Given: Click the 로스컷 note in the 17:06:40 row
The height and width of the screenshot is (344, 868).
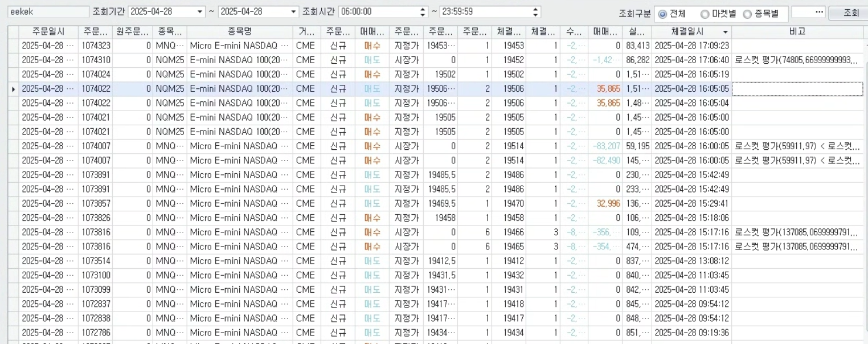Looking at the screenshot, I should pos(797,60).
